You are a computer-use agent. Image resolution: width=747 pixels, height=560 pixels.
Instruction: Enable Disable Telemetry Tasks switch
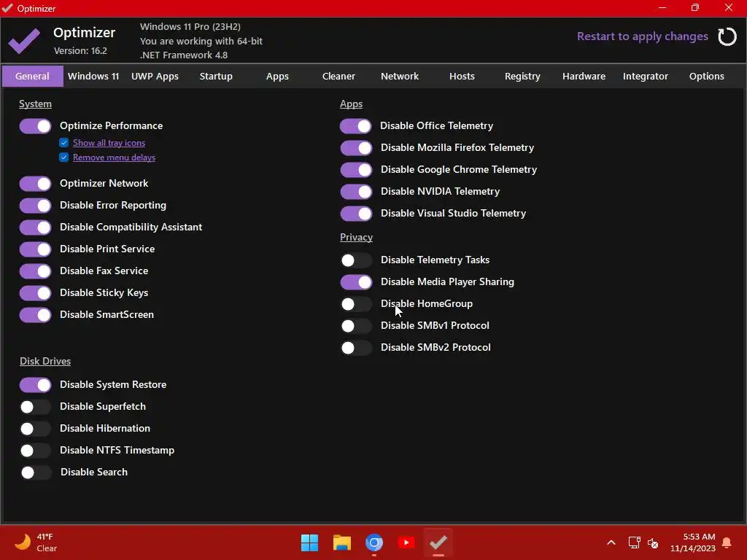pos(356,260)
